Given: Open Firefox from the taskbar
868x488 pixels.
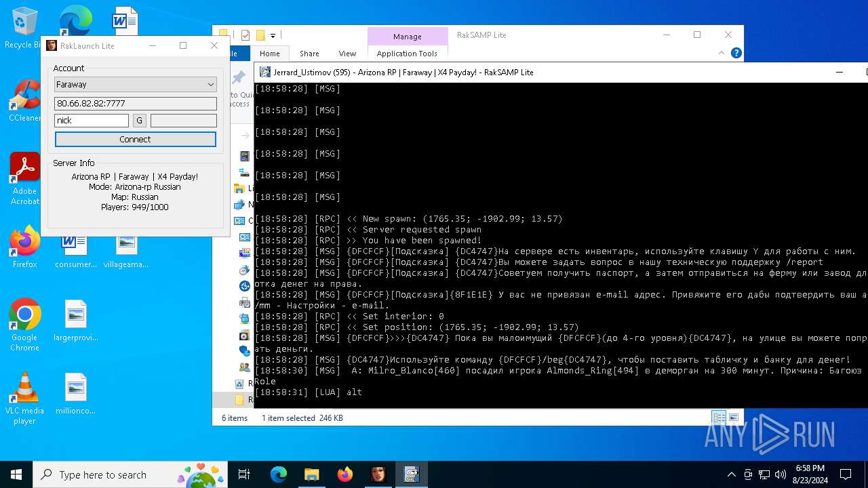Looking at the screenshot, I should click(344, 474).
